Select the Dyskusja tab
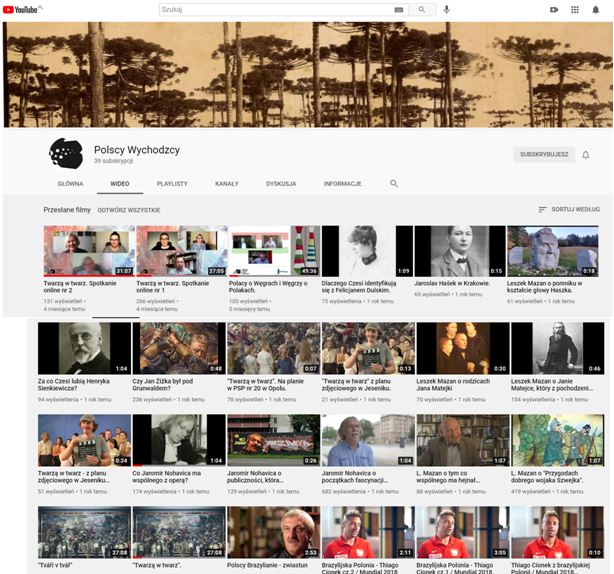614x574 pixels. (x=281, y=184)
